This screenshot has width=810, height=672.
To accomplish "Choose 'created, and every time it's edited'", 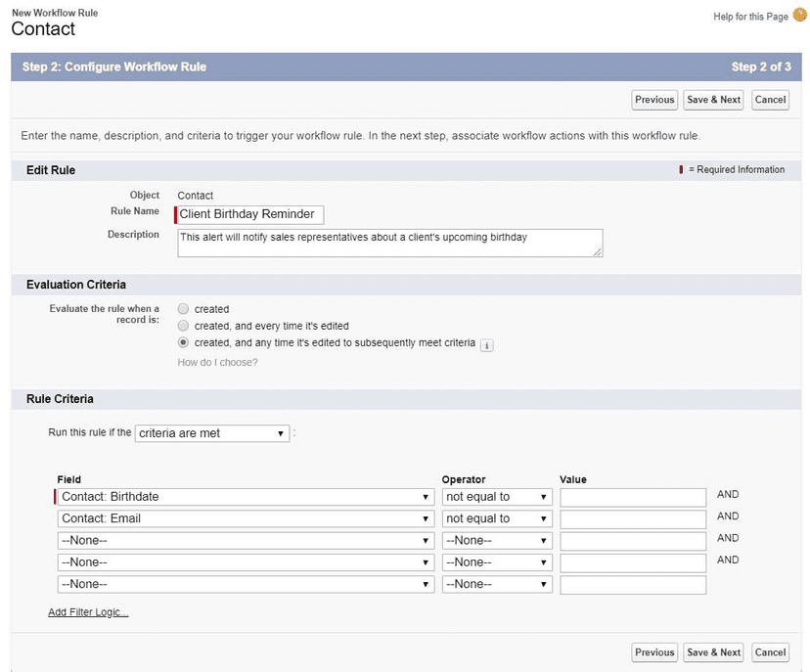I will click(x=183, y=326).
